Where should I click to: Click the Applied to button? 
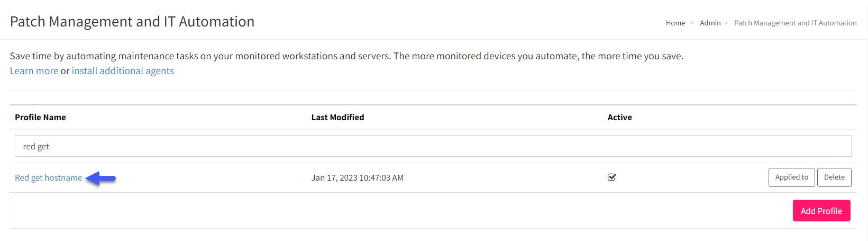point(791,177)
